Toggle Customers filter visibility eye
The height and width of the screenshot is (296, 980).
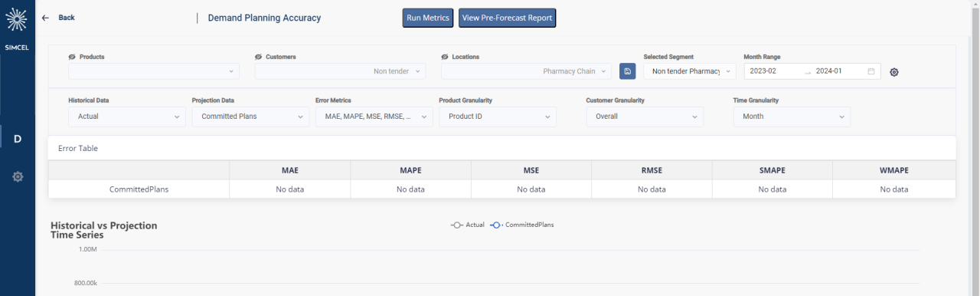(259, 57)
